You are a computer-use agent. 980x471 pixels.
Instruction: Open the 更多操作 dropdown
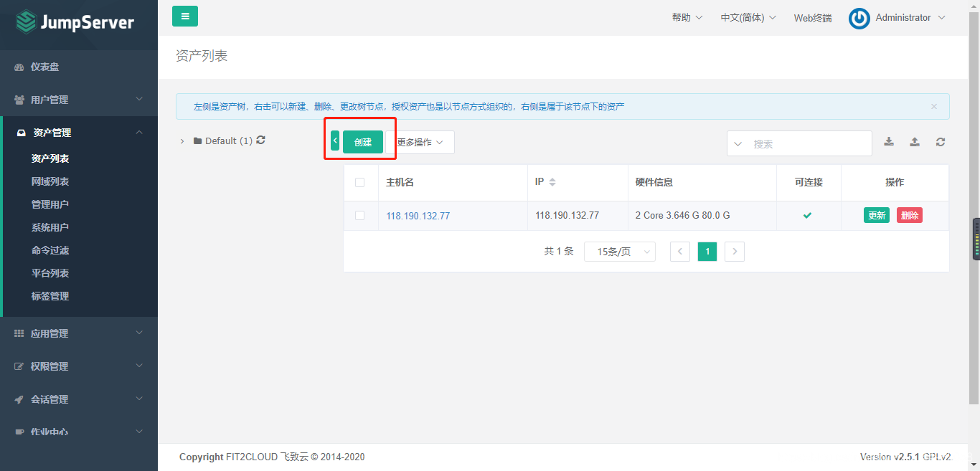(x=420, y=142)
